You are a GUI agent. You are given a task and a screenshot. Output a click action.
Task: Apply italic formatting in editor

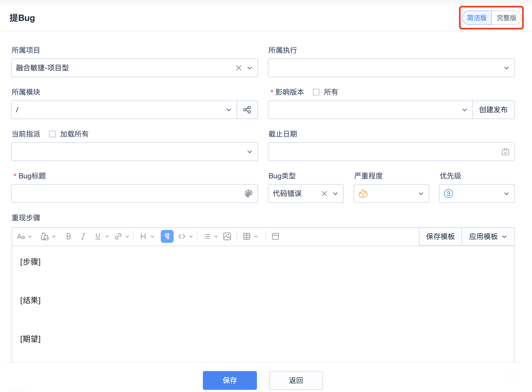pyautogui.click(x=83, y=237)
